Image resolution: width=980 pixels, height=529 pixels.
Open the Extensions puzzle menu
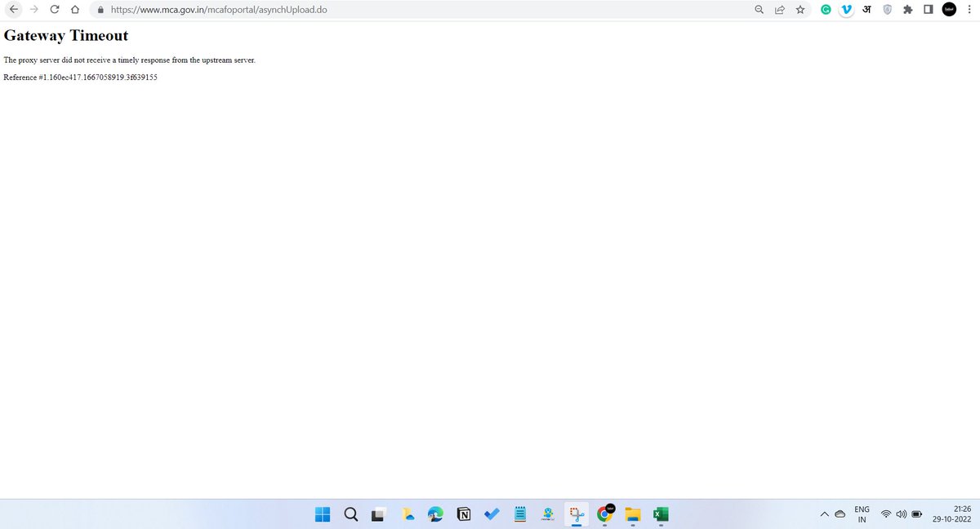click(x=907, y=10)
